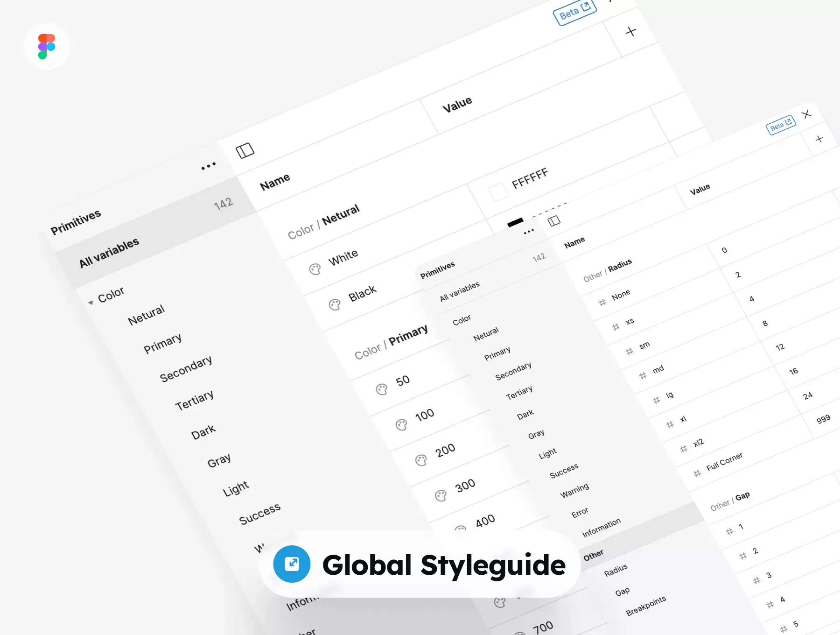The height and width of the screenshot is (635, 840).
Task: Click palette icon of variable 50
Action: pyautogui.click(x=382, y=389)
